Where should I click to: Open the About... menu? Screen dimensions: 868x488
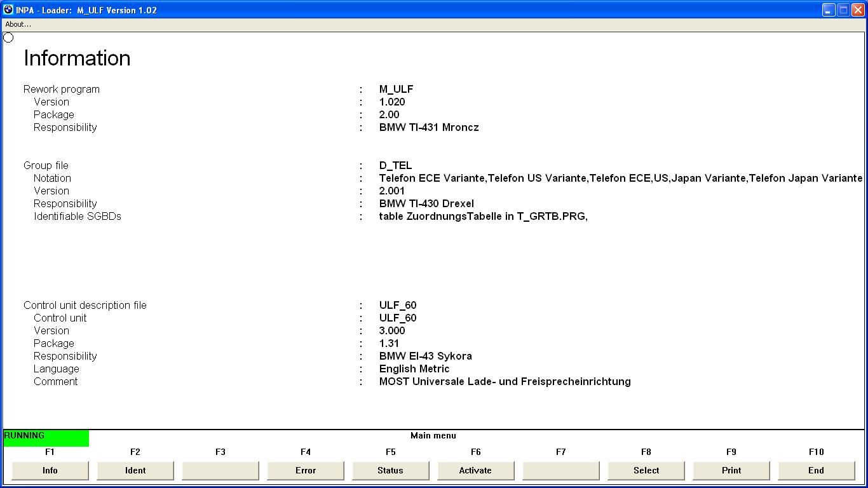[x=18, y=24]
